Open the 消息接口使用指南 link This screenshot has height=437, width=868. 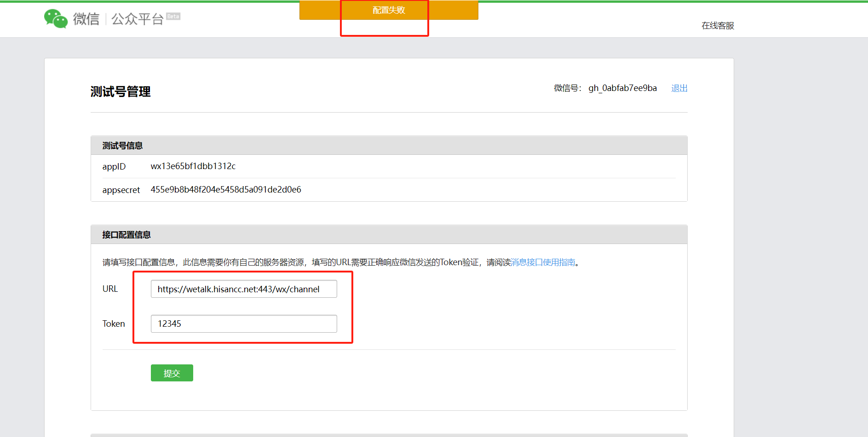click(543, 262)
